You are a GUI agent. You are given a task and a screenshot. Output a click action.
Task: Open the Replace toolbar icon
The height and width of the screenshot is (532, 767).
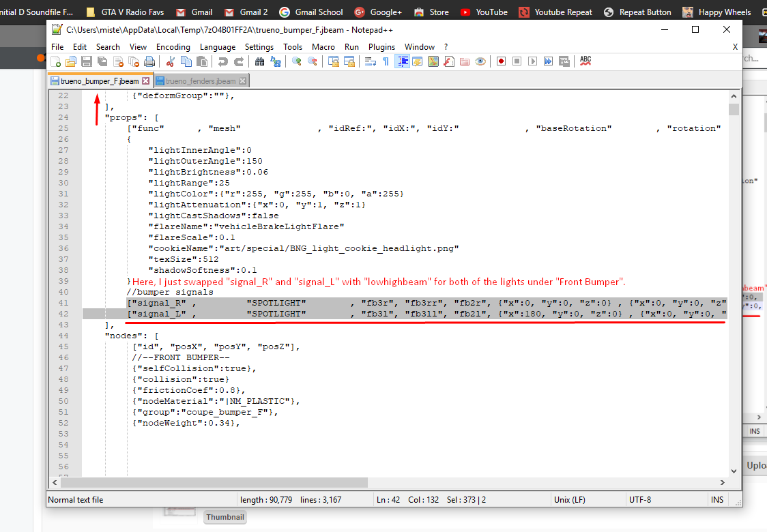tap(276, 61)
